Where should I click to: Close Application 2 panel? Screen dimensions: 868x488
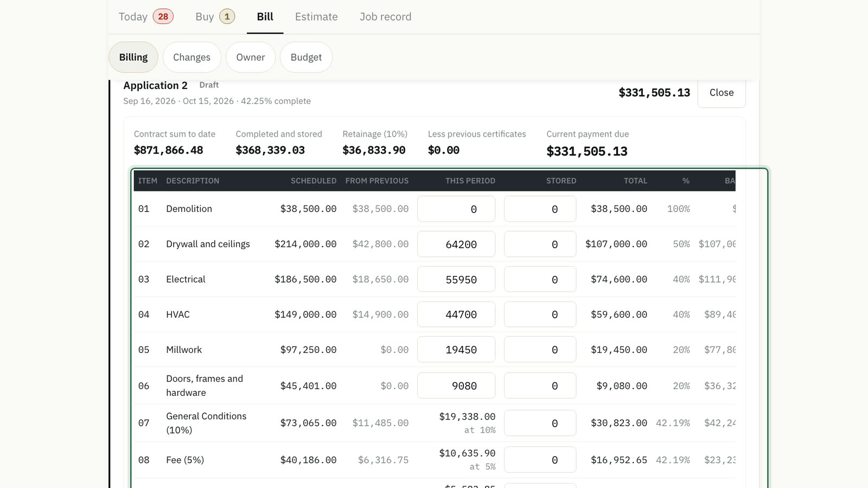722,93
